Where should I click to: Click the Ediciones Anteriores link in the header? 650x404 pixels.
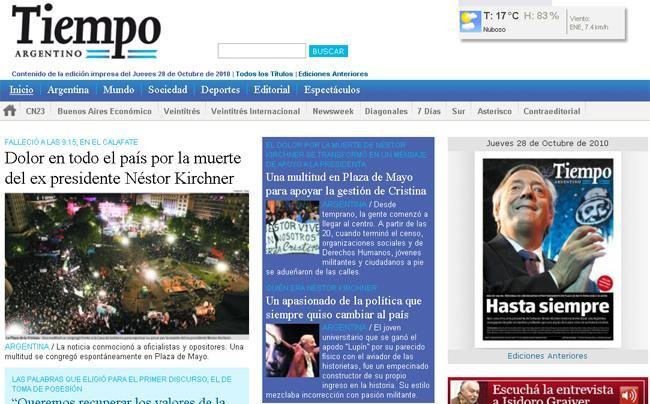coord(333,74)
